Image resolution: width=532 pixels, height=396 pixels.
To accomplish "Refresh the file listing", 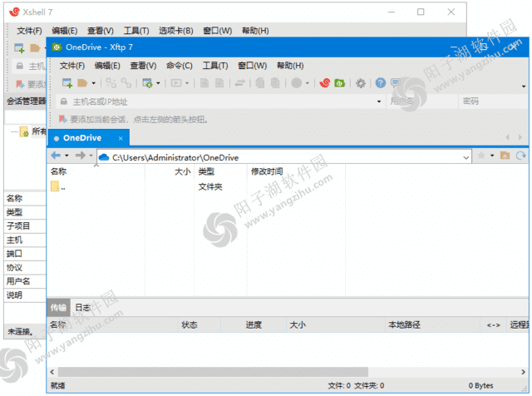I will coord(521,156).
